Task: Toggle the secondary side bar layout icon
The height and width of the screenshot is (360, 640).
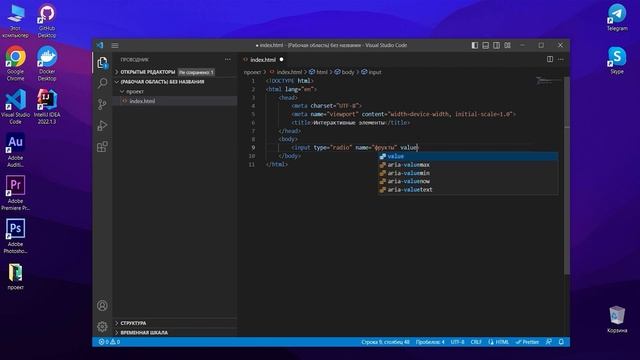Action: 496,45
